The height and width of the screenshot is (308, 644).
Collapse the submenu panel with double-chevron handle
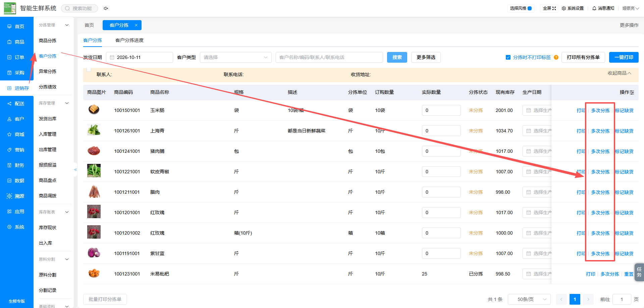pyautogui.click(x=75, y=170)
